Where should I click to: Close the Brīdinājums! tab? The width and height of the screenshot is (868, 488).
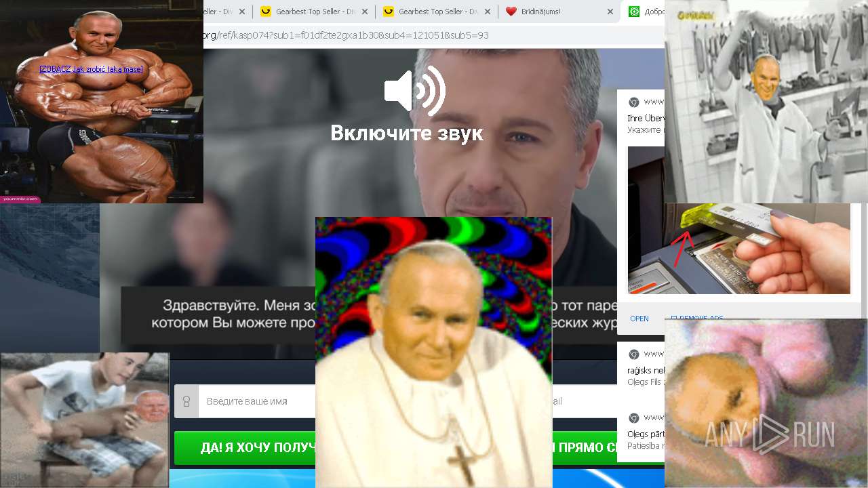point(610,12)
